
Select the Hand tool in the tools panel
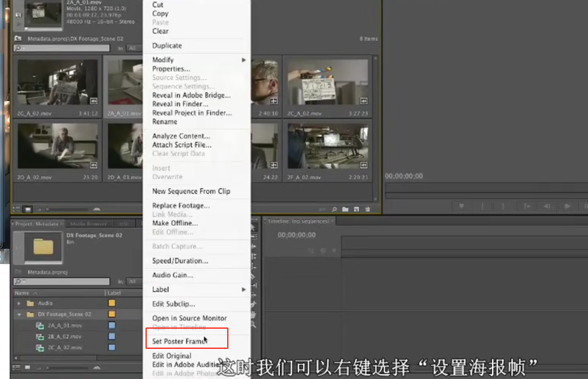click(x=254, y=314)
